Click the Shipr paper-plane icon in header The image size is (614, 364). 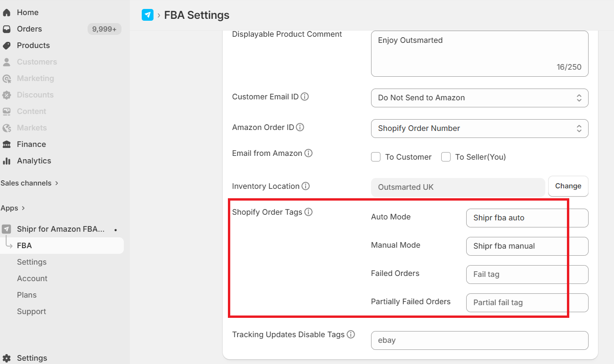tap(147, 15)
